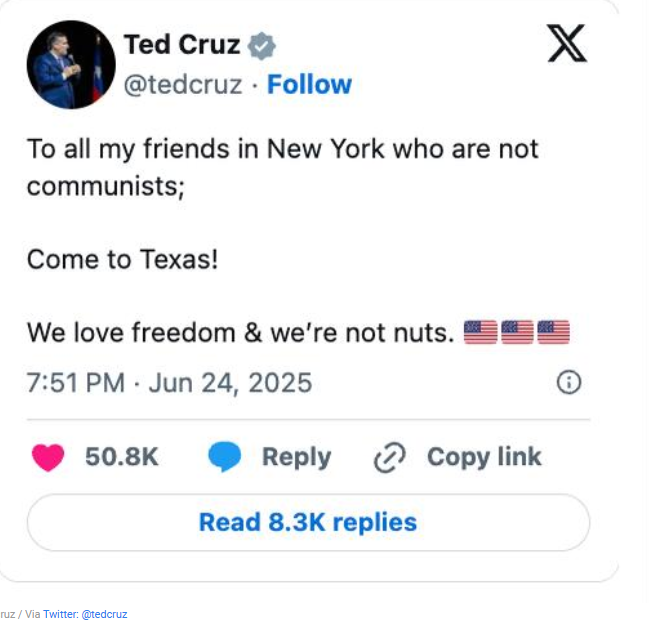The width and height of the screenshot is (649, 636).
Task: Click the middle American flag emoji
Action: (517, 332)
